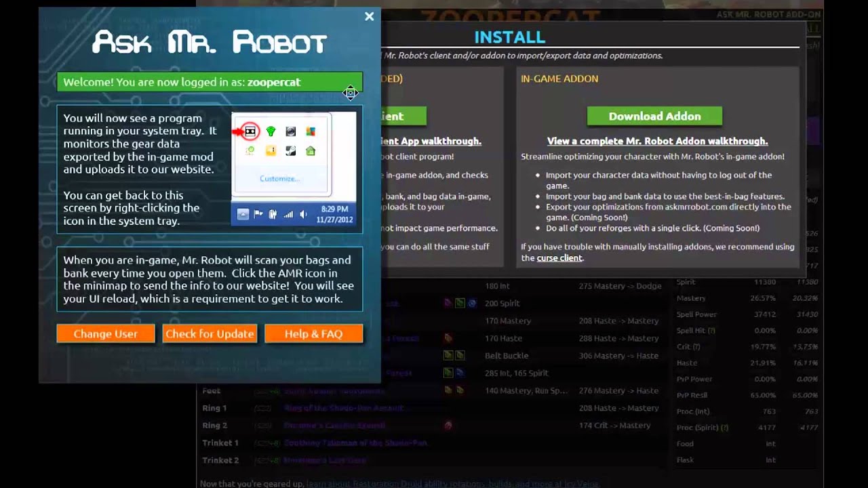Screen dimensions: 868x488
Task: Click the gem icon in the 170 Haste row
Action: (448, 338)
